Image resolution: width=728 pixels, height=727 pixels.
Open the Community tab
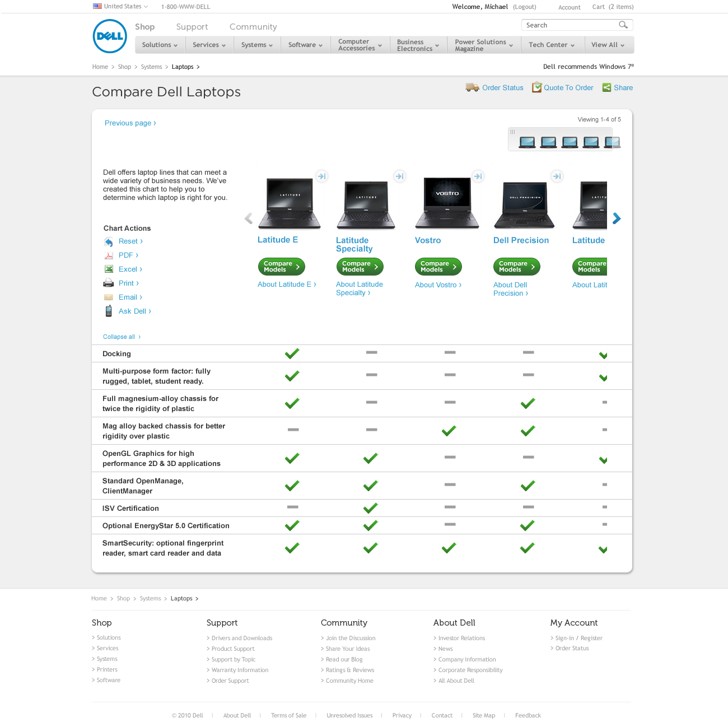click(x=253, y=27)
